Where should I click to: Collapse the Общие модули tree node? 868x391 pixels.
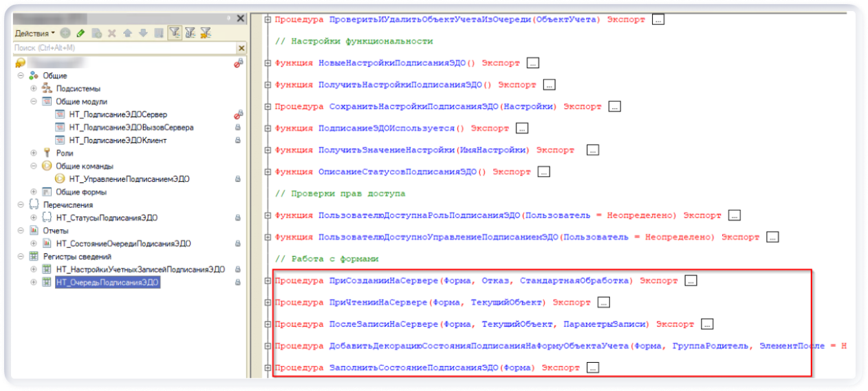(34, 101)
